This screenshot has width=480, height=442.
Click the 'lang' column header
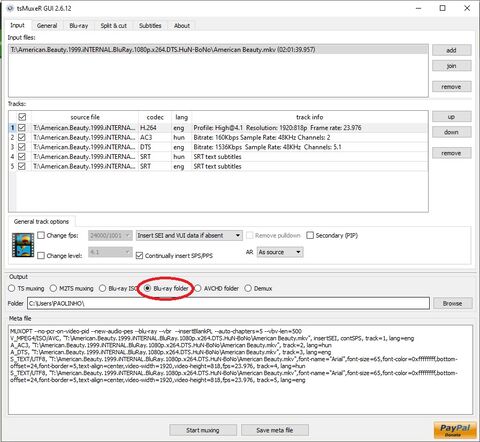click(x=182, y=117)
